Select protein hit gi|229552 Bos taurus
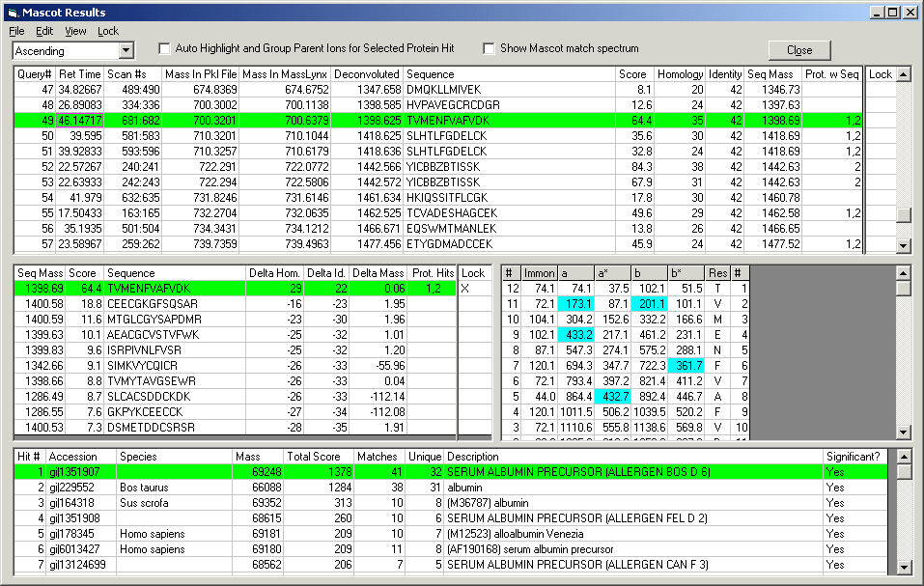 pyautogui.click(x=451, y=488)
